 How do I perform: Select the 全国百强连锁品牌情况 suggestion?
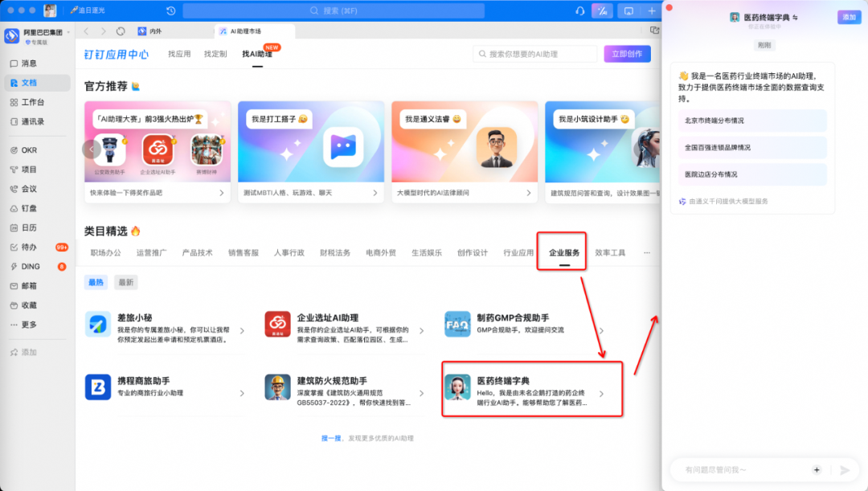tap(752, 148)
